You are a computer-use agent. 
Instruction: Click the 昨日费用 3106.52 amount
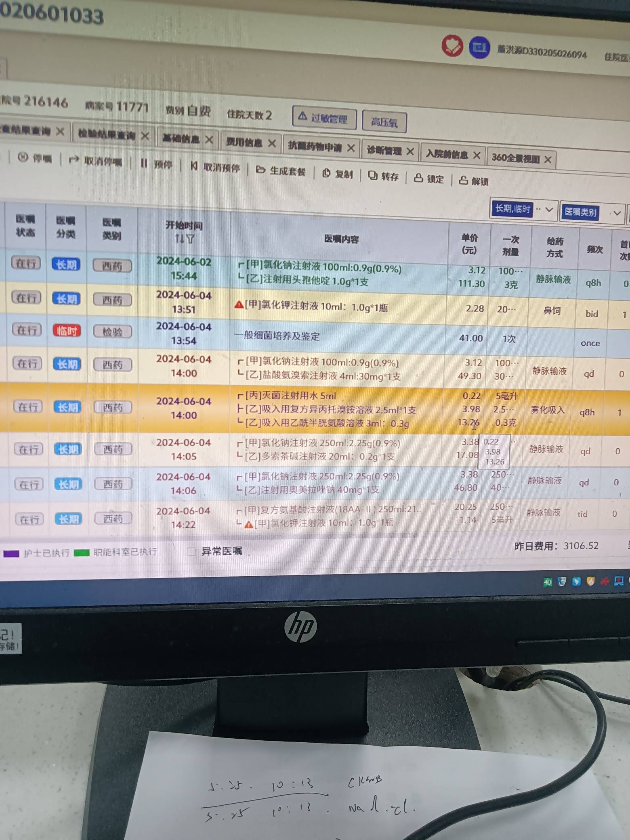pos(581,546)
